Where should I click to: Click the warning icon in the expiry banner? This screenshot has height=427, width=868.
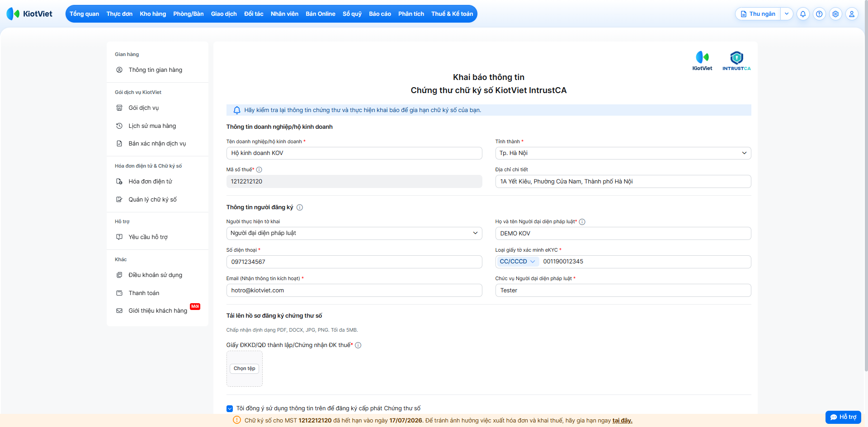(x=237, y=420)
